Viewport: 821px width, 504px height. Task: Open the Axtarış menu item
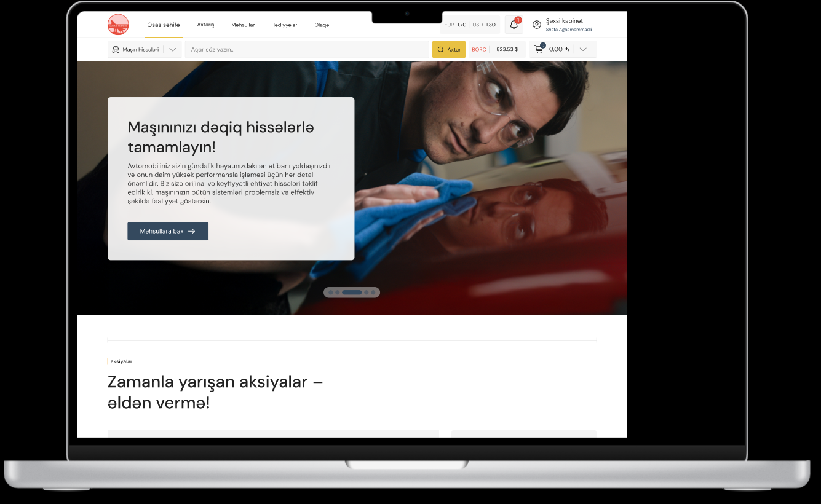(205, 25)
